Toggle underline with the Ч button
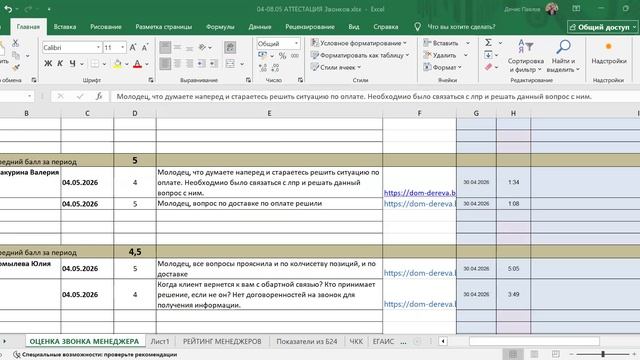Image resolution: width=640 pixels, height=360 pixels. (72, 64)
